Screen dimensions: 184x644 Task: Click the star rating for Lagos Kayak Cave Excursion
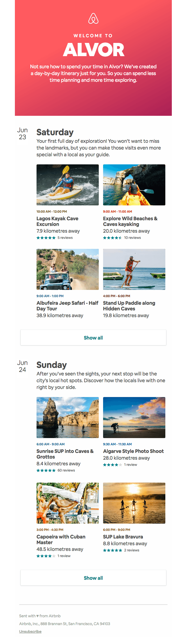point(45,238)
